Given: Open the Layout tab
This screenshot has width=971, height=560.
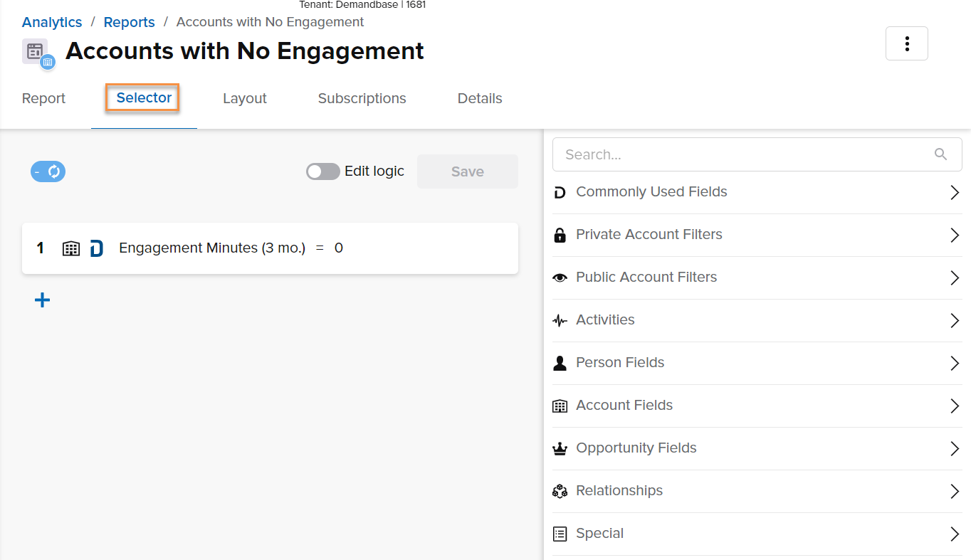Looking at the screenshot, I should coord(244,99).
